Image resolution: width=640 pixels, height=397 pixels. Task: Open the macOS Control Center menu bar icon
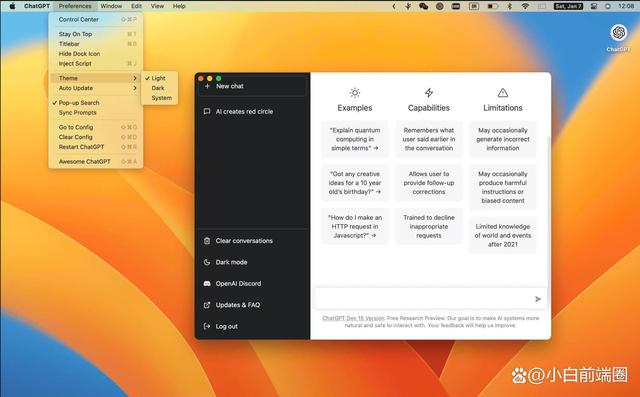[x=594, y=6]
